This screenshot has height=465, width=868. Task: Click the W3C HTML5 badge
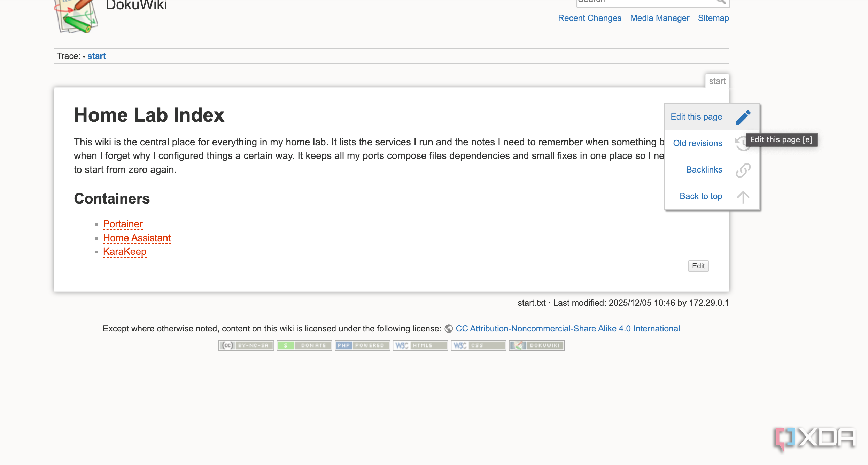[x=420, y=345]
